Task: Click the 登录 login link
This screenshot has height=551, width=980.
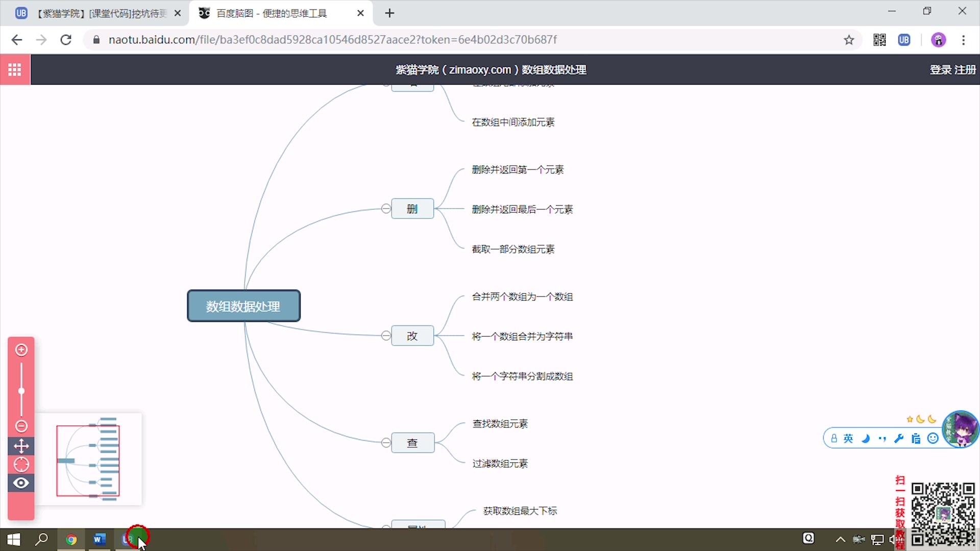Action: [x=940, y=70]
